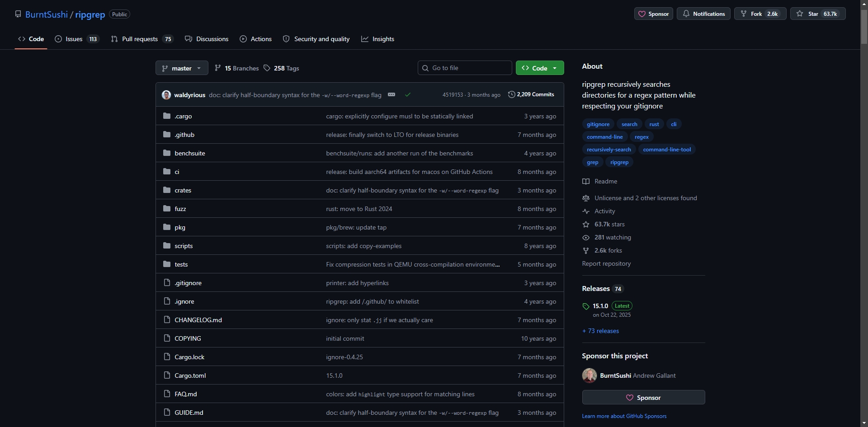
Task: Open the .github folder icon
Action: [x=167, y=135]
